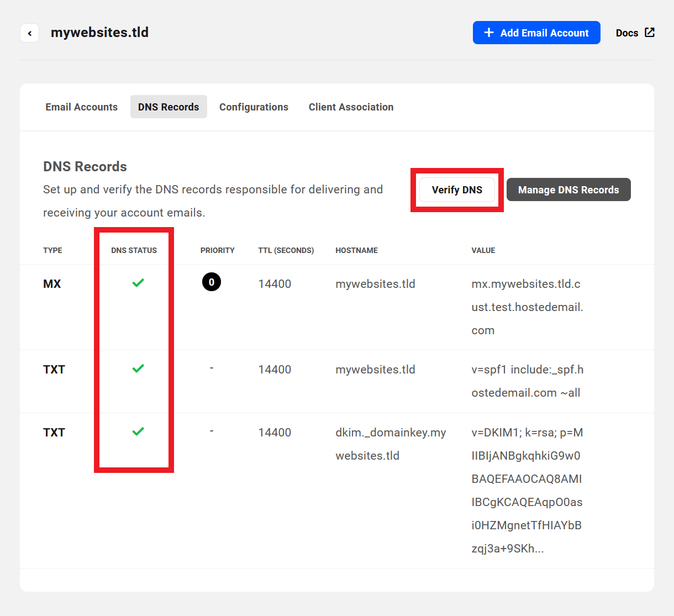Screen dimensions: 674x616
Task: Open the Docs page
Action: tap(626, 33)
